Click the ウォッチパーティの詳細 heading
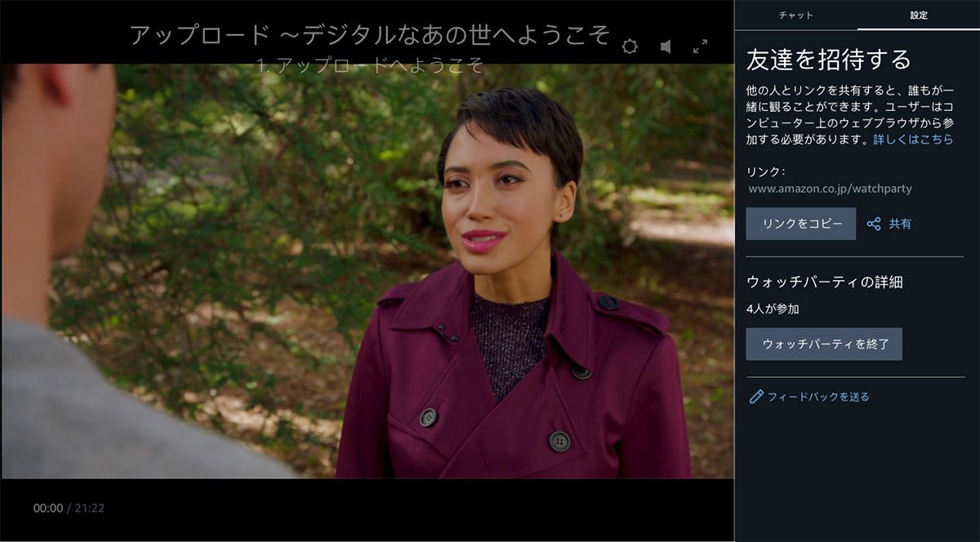 tap(825, 282)
